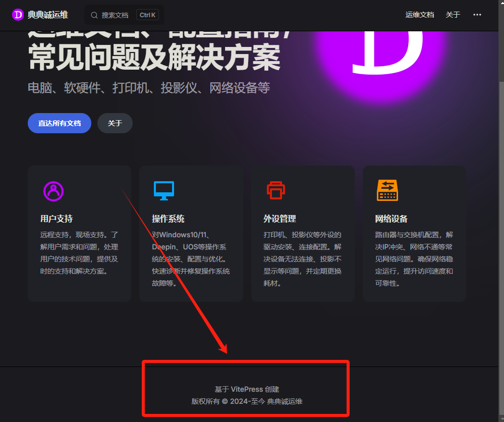Click the Windows10/11 Deepin description text
Viewport: 504px width, 422px height.
pyautogui.click(x=191, y=259)
